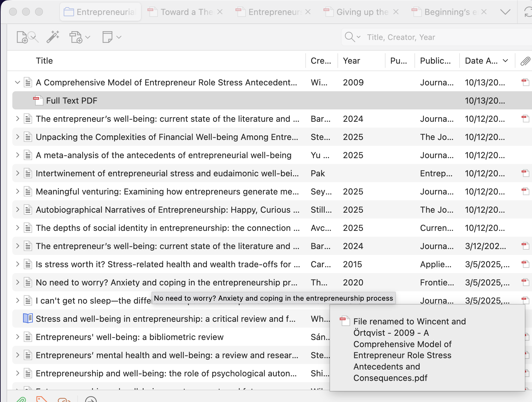Collapse the A Comprehensive Model item
This screenshot has height=402, width=532.
18,82
